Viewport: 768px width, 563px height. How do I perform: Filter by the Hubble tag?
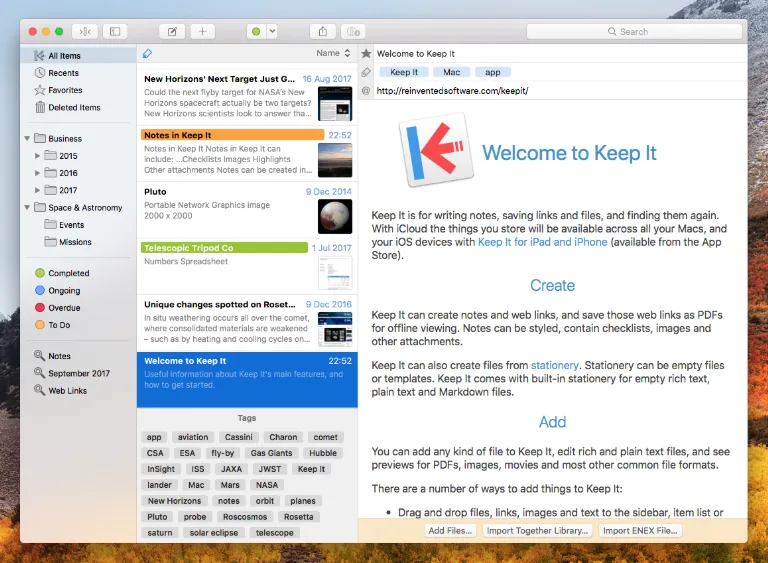pyautogui.click(x=323, y=453)
